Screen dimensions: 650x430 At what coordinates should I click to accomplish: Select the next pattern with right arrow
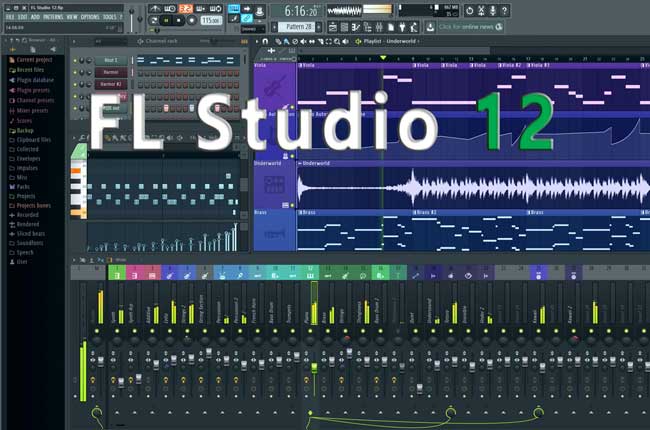coord(319,27)
